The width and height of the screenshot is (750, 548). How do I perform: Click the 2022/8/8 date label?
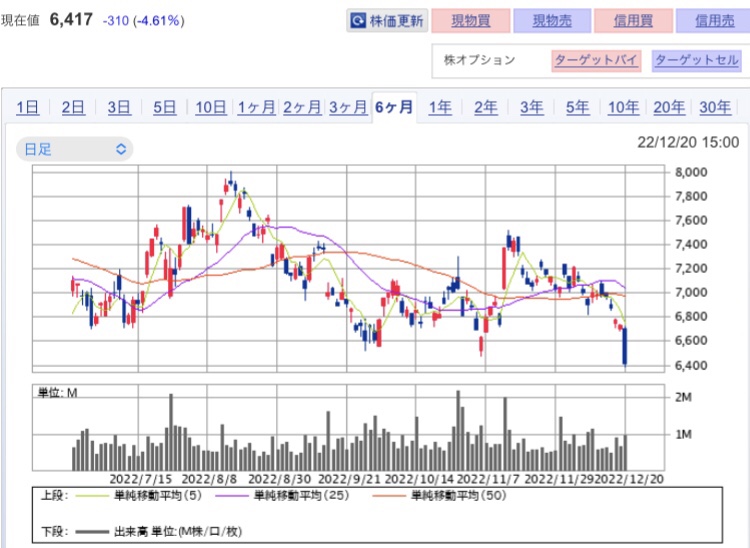tap(209, 479)
